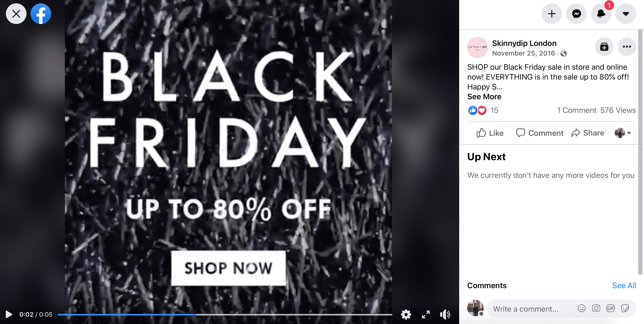Like the Skinnydip London post
This screenshot has height=324, width=644.
click(x=490, y=133)
